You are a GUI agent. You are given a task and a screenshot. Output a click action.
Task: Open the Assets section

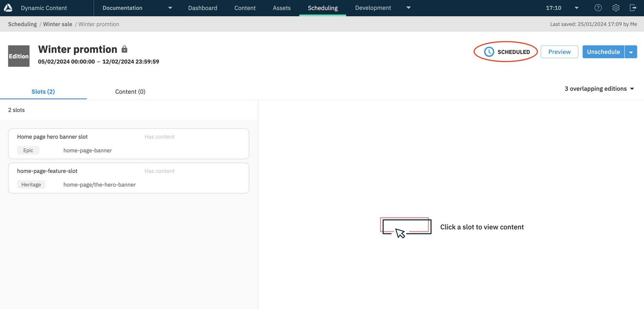click(282, 8)
